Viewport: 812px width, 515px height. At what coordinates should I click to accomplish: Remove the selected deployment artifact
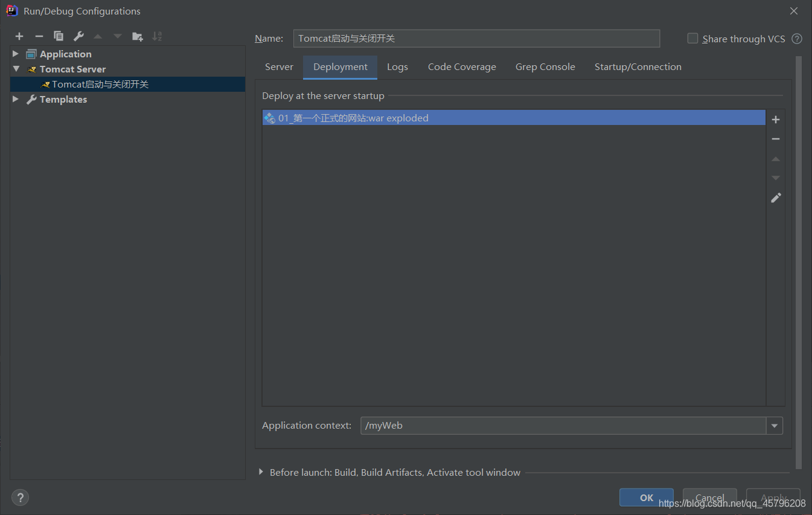776,139
